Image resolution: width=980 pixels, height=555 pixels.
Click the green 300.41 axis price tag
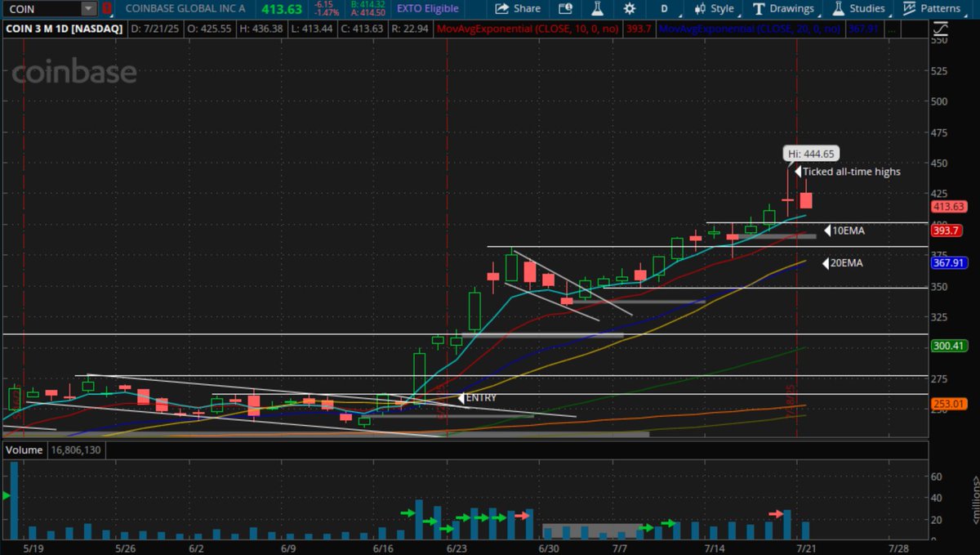947,346
